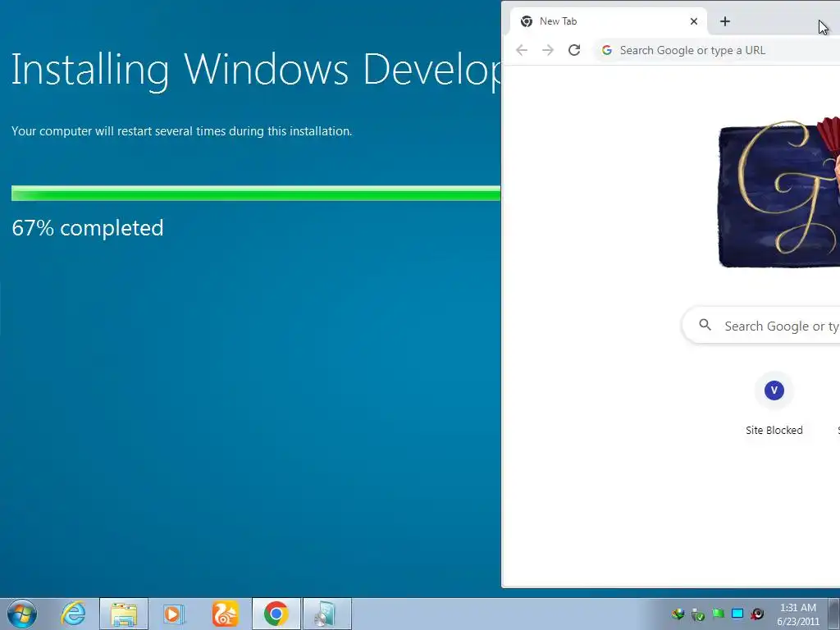840x630 pixels.
Task: Open the Action Center flag tray icon
Action: coord(718,614)
